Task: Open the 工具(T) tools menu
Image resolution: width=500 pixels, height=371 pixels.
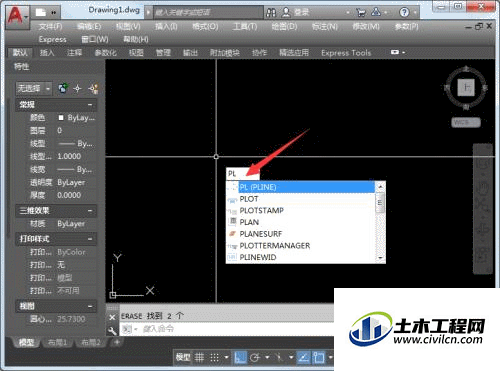Action: click(245, 26)
